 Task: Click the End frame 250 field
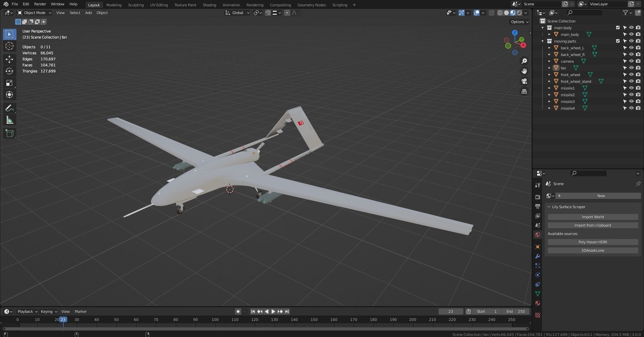[x=516, y=312]
